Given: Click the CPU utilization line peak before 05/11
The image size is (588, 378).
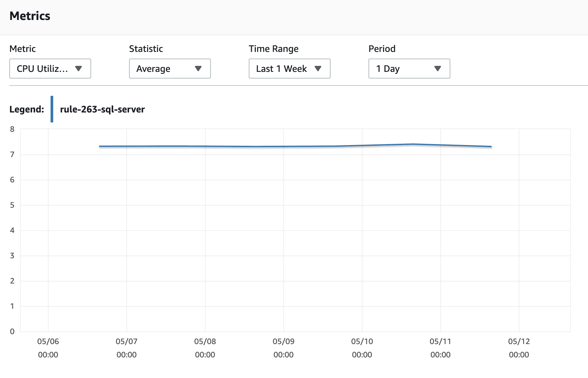Looking at the screenshot, I should pyautogui.click(x=413, y=144).
